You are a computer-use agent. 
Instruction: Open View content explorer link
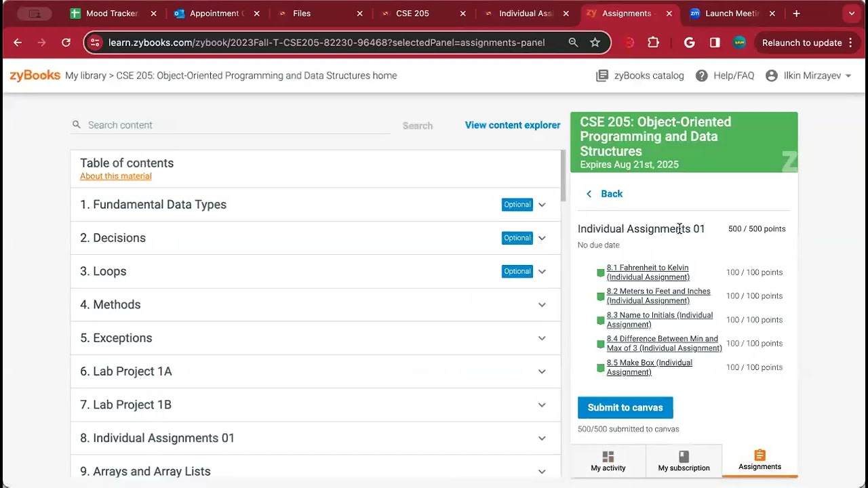point(513,125)
